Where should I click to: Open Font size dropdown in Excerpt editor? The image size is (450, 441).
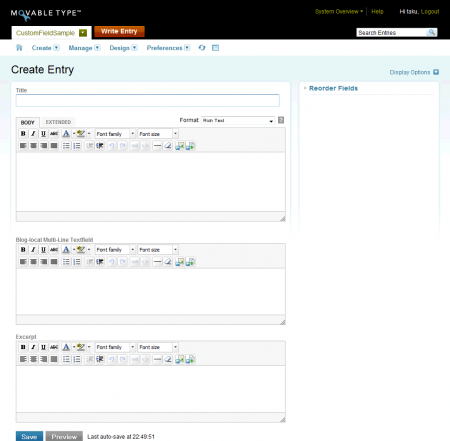coord(158,347)
